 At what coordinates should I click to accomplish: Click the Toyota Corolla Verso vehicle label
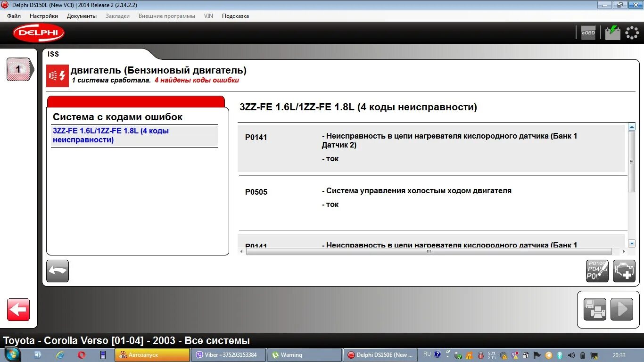tap(126, 340)
